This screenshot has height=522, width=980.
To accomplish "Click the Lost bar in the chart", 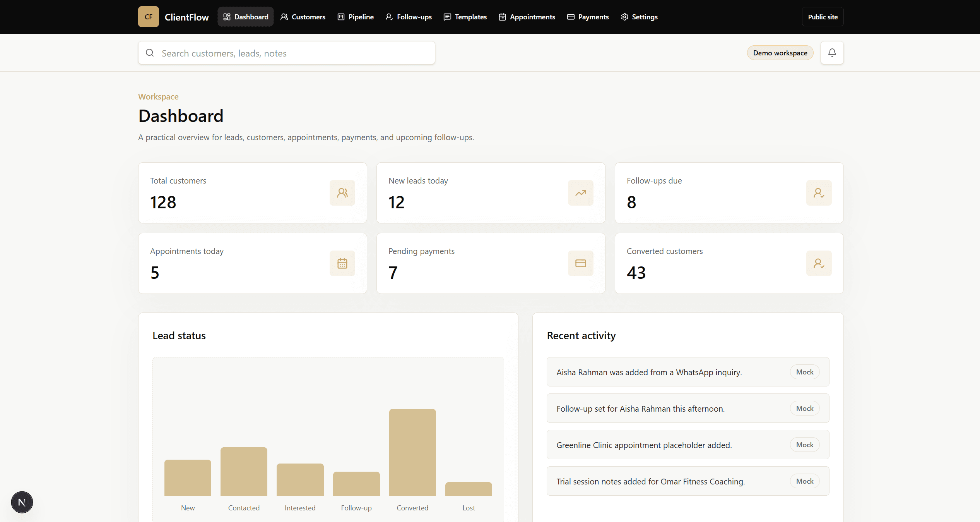I will tap(469, 489).
